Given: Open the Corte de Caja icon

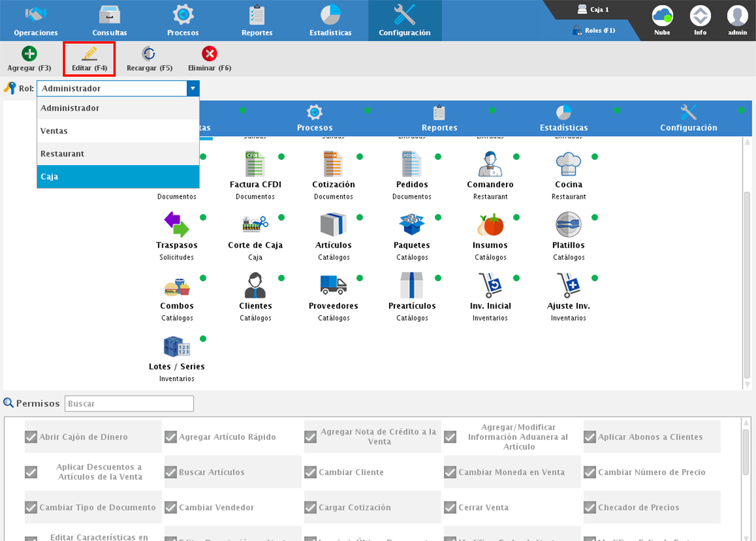Looking at the screenshot, I should [x=255, y=225].
